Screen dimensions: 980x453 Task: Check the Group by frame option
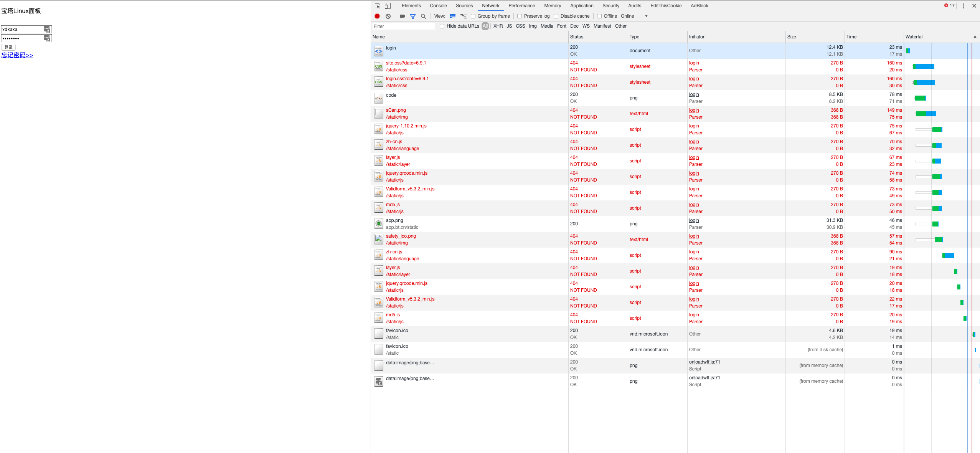coord(472,16)
